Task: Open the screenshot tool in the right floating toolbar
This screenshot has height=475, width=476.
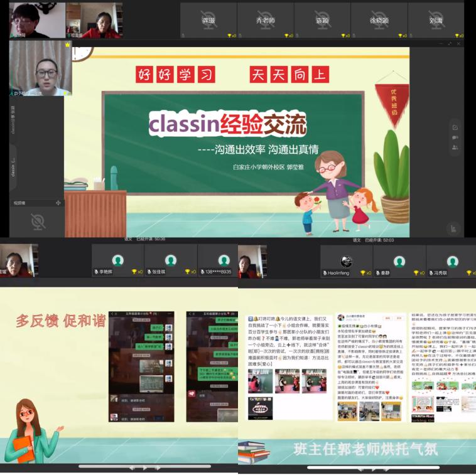Action: [x=455, y=128]
